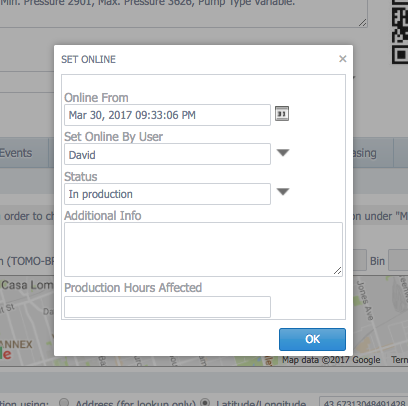Click the OK button
Viewport: 408px width, 406px height.
312,339
